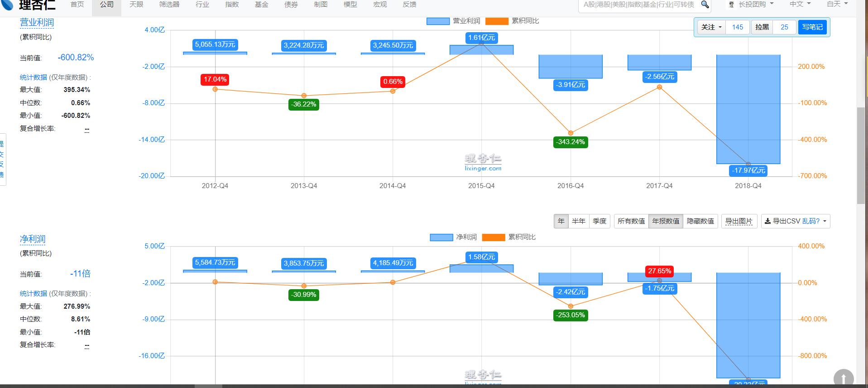
Task: Open the 天眼 nav item
Action: (136, 5)
